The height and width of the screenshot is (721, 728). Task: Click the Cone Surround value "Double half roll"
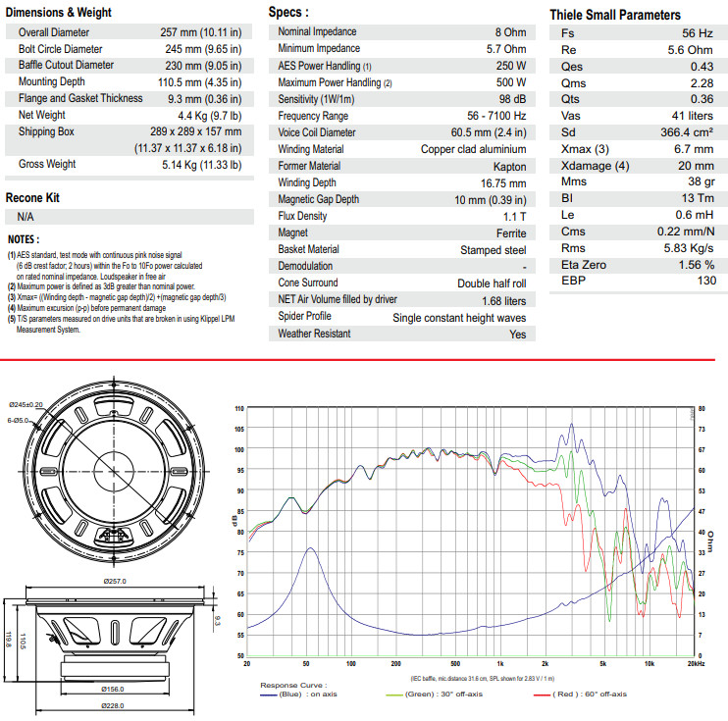pyautogui.click(x=492, y=284)
